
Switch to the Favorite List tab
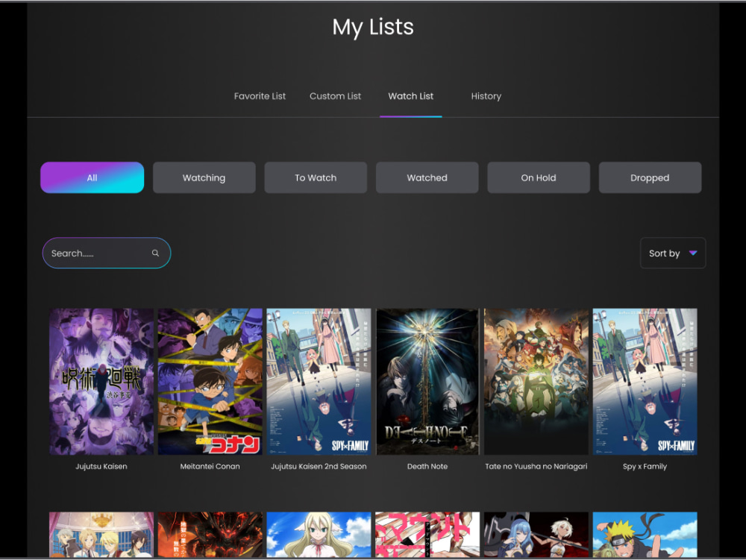coord(260,96)
